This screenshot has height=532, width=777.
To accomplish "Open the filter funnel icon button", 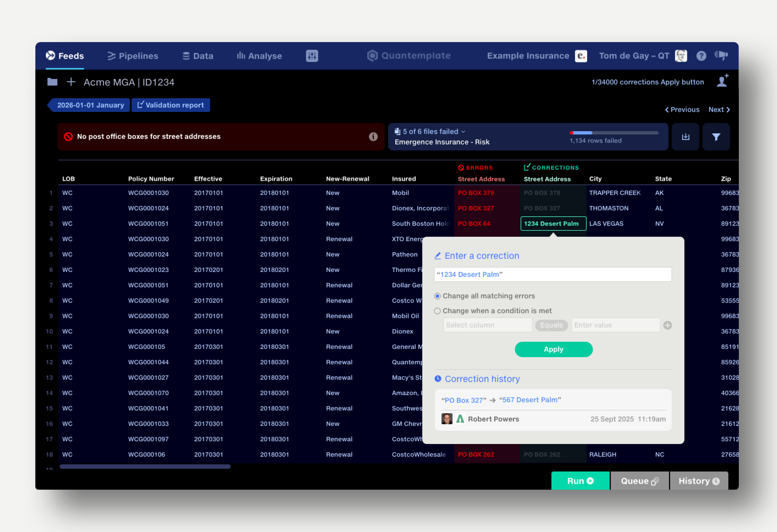I will click(x=716, y=137).
